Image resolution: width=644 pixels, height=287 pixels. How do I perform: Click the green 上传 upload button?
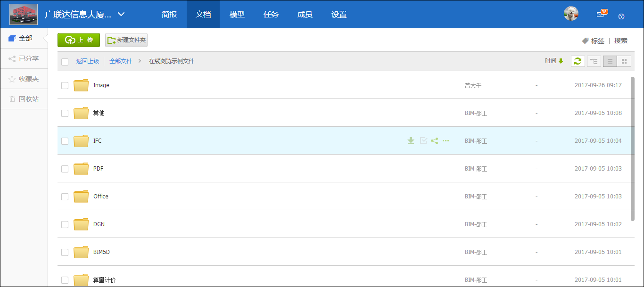(79, 40)
